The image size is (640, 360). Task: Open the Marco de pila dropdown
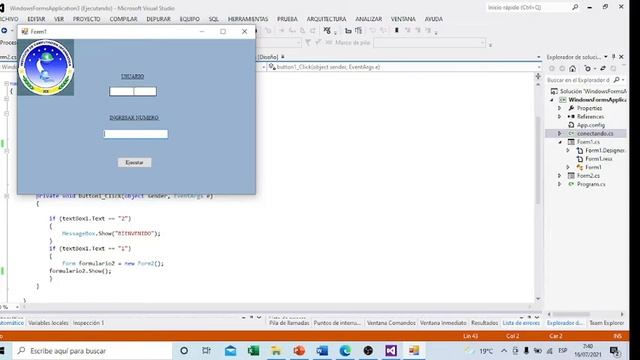[482, 42]
